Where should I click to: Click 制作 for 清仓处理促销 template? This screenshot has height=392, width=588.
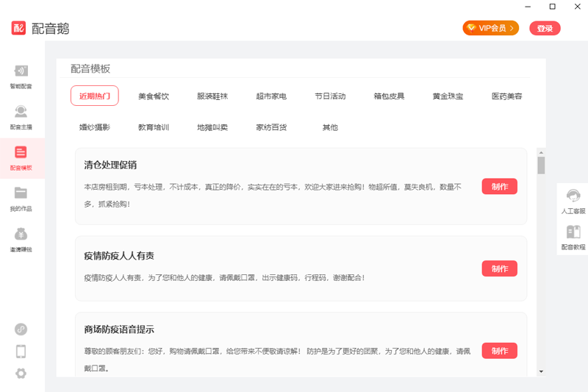(x=499, y=187)
